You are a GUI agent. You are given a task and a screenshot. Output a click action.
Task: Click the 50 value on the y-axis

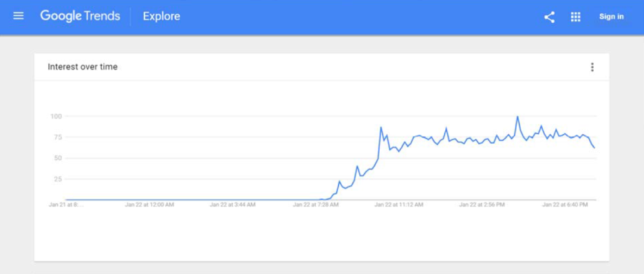(x=58, y=158)
